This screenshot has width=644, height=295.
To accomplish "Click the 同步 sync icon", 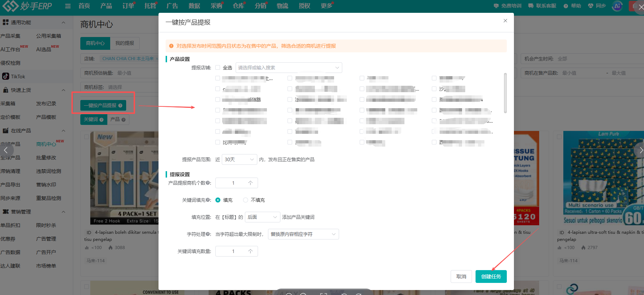I will point(591,6).
